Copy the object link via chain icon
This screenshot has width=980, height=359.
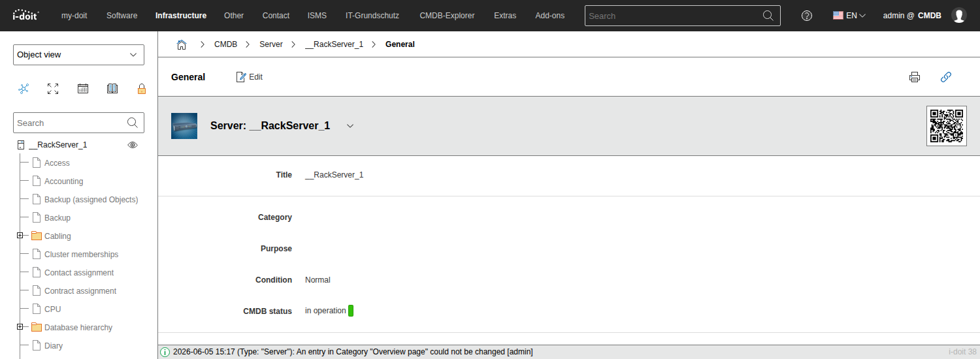tap(945, 77)
